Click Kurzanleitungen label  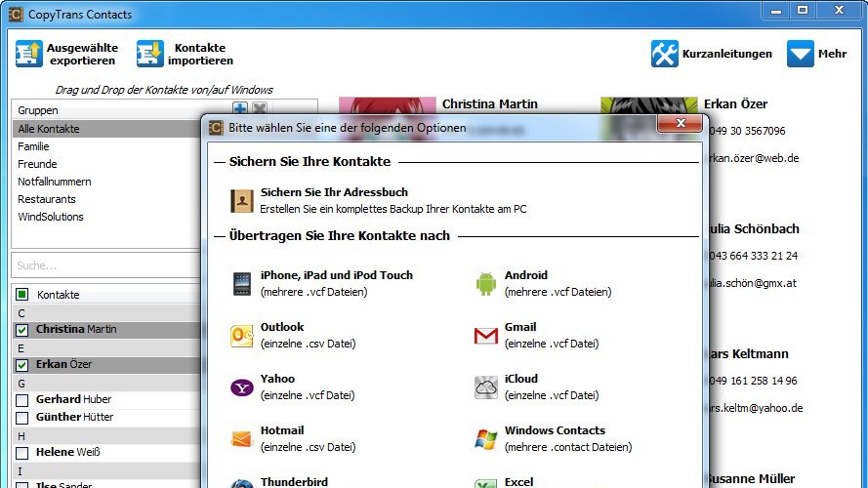pos(726,54)
